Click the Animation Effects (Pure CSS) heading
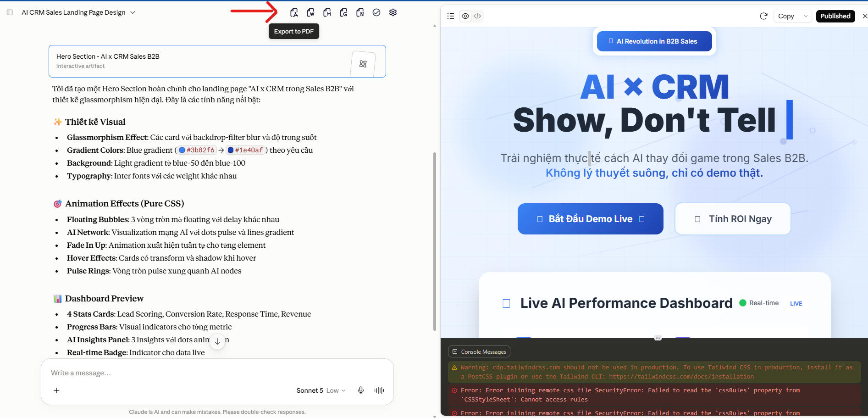 coord(125,203)
